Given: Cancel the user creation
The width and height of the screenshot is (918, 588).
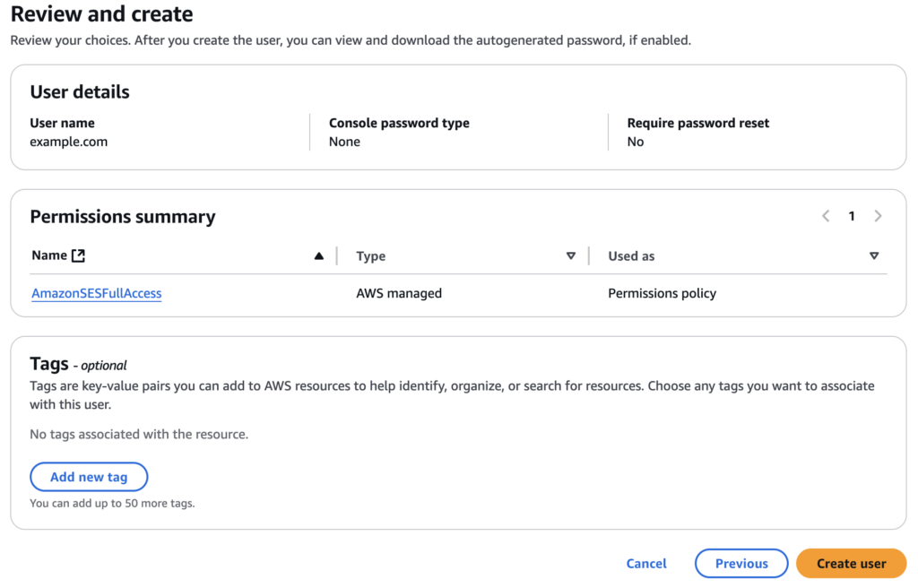Looking at the screenshot, I should point(646,564).
